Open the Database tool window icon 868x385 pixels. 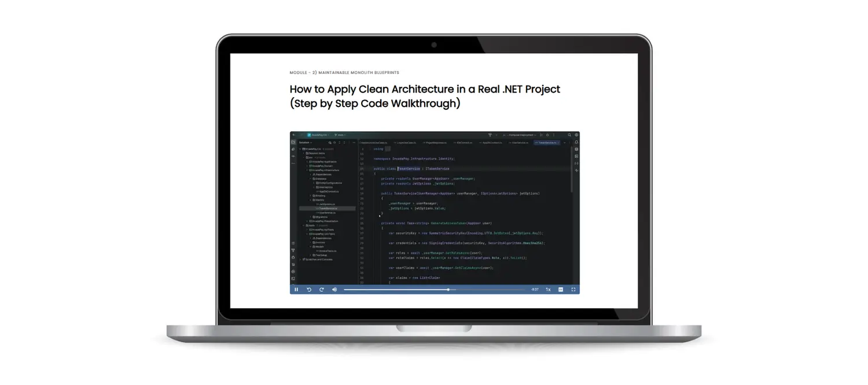click(x=576, y=149)
